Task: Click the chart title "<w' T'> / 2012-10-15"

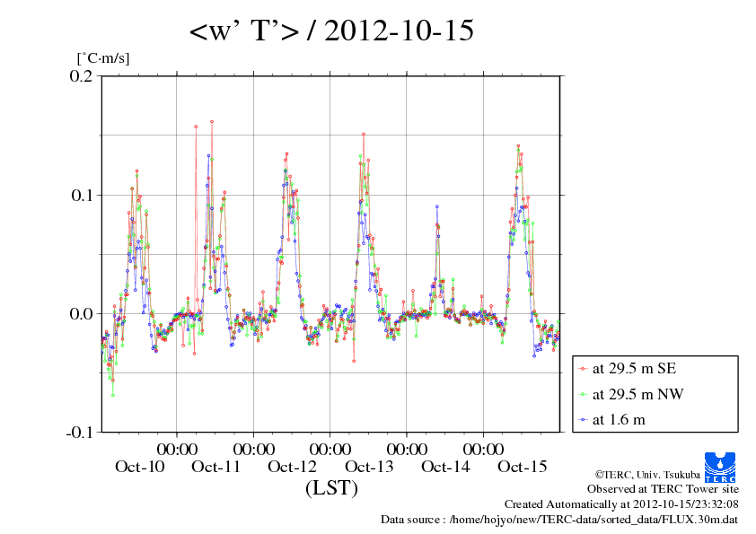Action: [x=331, y=31]
